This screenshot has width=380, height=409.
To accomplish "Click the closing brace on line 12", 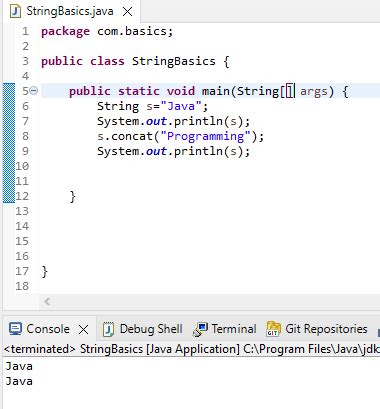I will [73, 197].
